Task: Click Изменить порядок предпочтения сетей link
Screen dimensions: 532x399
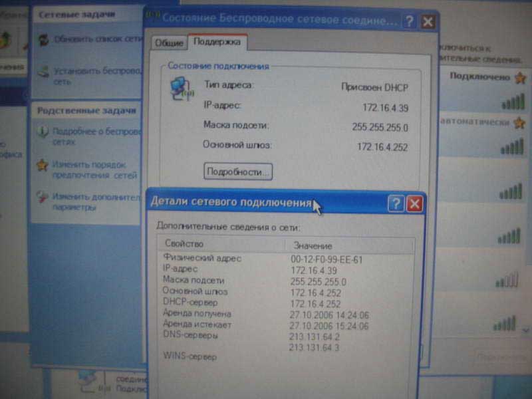Action: (x=94, y=170)
